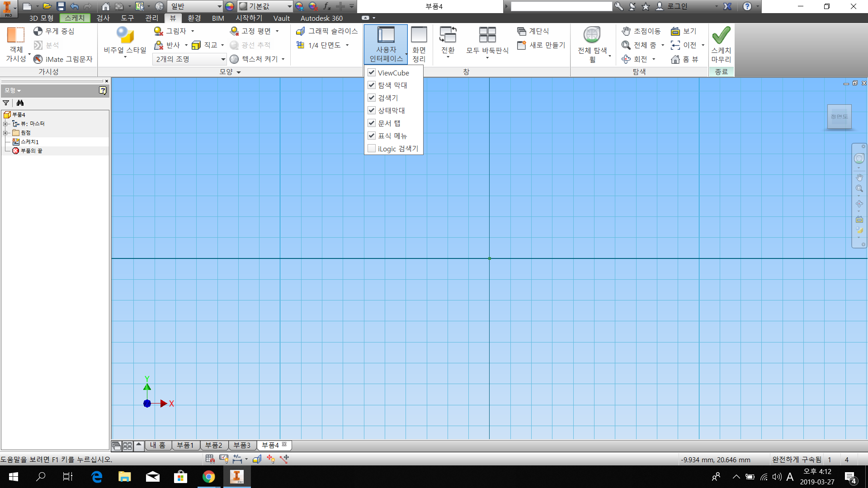Viewport: 868px width, 488px height.
Task: Select the Pan (초점이동) hand icon
Action: [x=626, y=31]
